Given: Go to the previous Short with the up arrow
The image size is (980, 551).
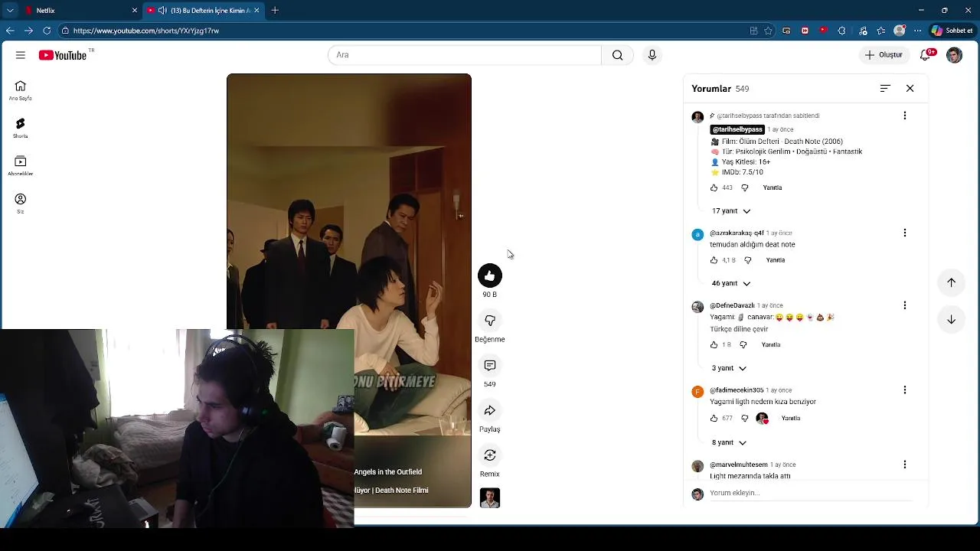Looking at the screenshot, I should tap(951, 282).
